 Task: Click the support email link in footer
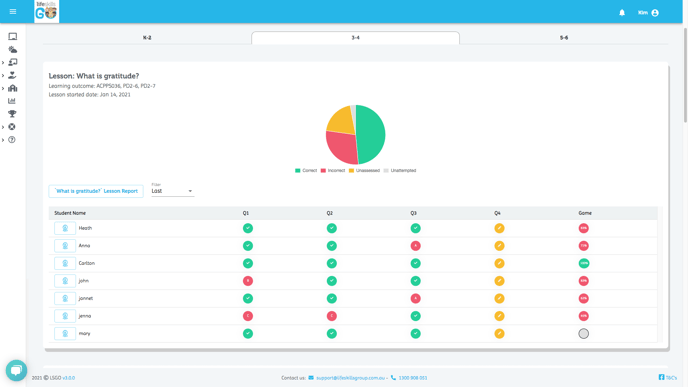[351, 378]
